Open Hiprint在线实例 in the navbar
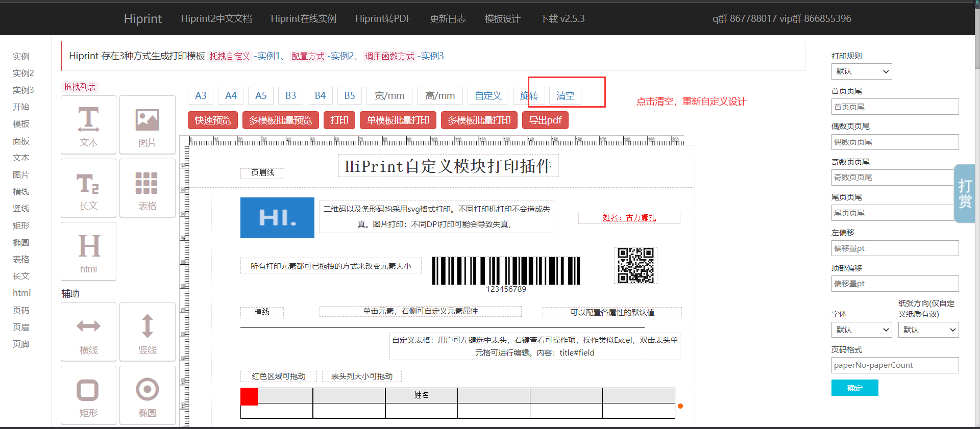The height and width of the screenshot is (429, 980). pos(304,19)
